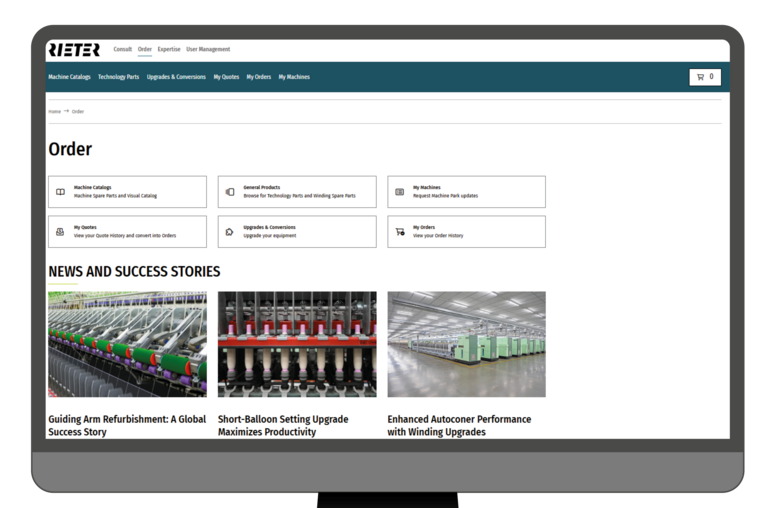
Task: Click the Short-Balloon Setting Upgrade image
Action: click(297, 344)
